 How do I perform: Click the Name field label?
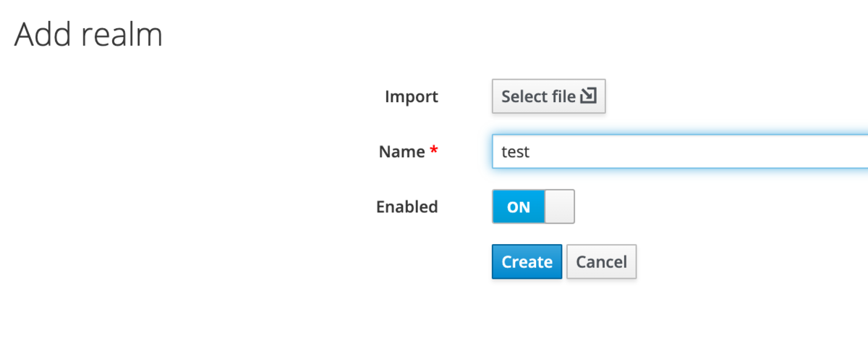(401, 151)
